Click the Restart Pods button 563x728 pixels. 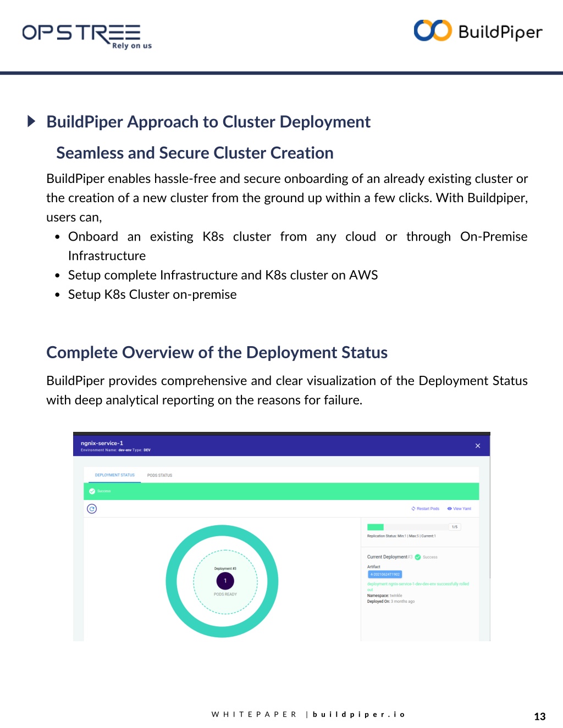[x=426, y=509]
